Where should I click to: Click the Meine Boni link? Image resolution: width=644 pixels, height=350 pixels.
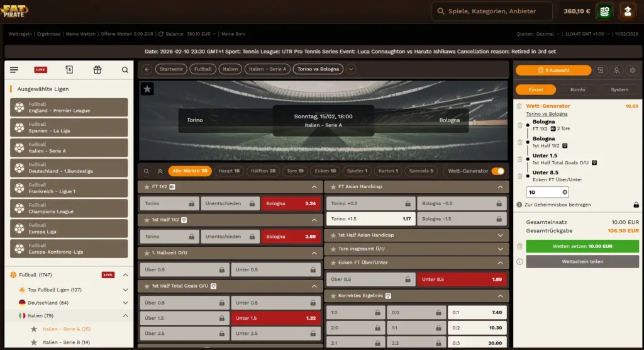coord(233,34)
